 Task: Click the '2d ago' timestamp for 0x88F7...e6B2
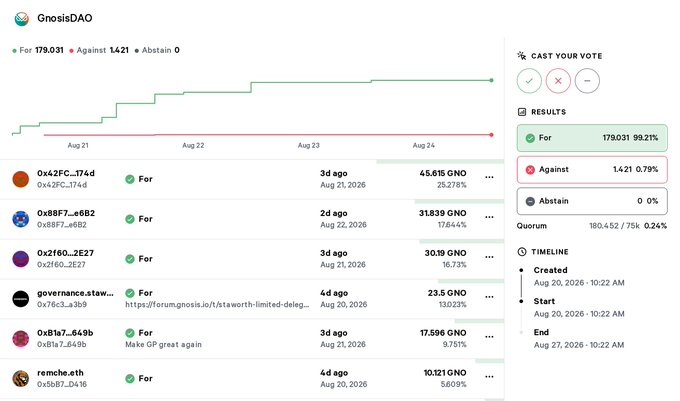pyautogui.click(x=333, y=213)
